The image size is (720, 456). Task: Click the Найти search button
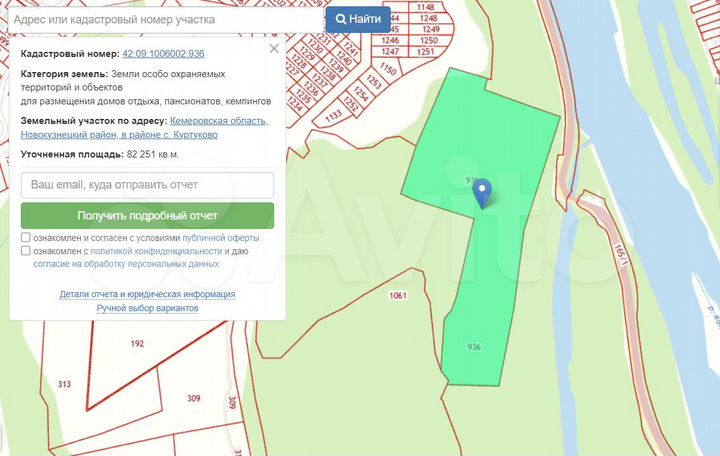coord(358,19)
